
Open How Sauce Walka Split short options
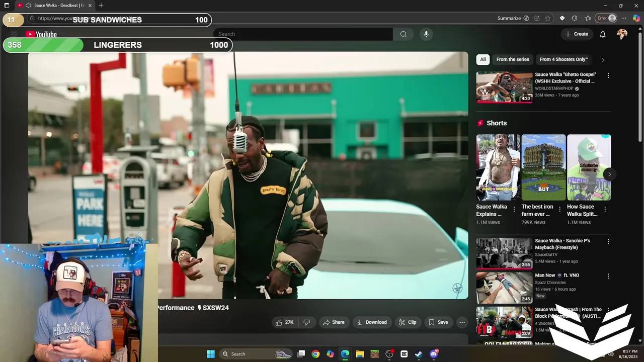[x=605, y=209]
